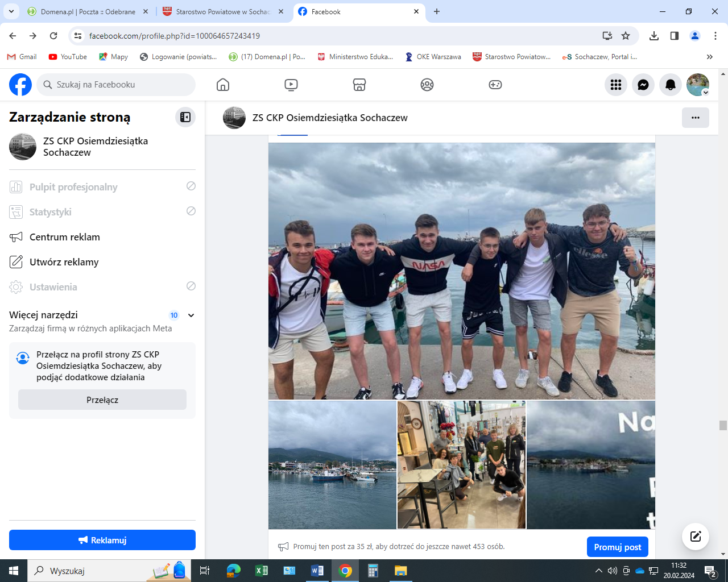Collapse the Zarządzanie stroną sidebar panel
This screenshot has height=582, width=728.
coord(185,117)
